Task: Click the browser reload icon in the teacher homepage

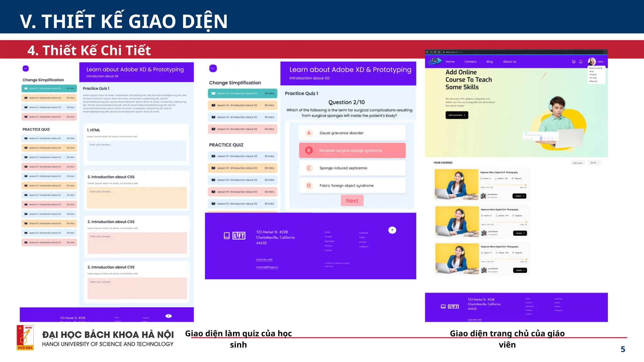Action: (435, 52)
